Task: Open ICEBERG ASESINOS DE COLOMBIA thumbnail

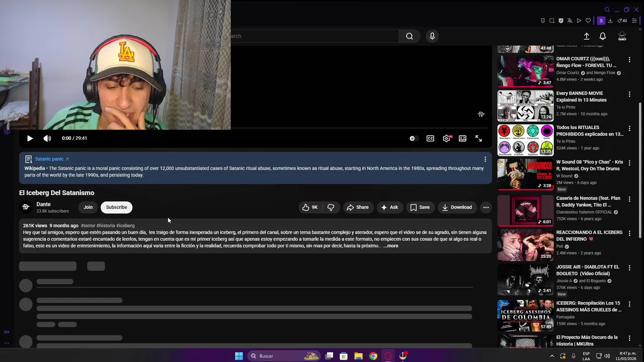Action: click(525, 316)
